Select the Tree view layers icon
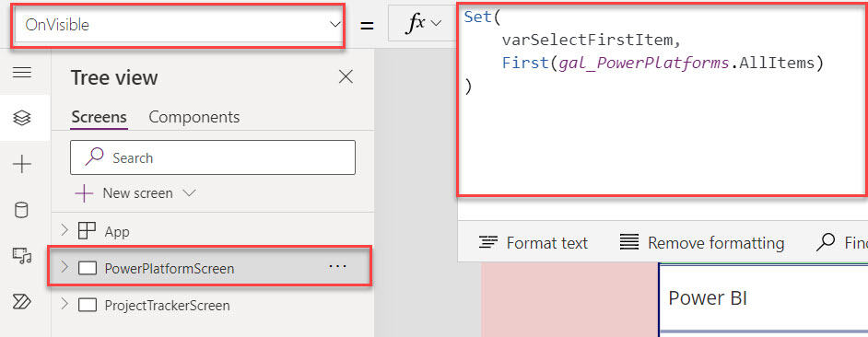This screenshot has width=868, height=337. (21, 118)
